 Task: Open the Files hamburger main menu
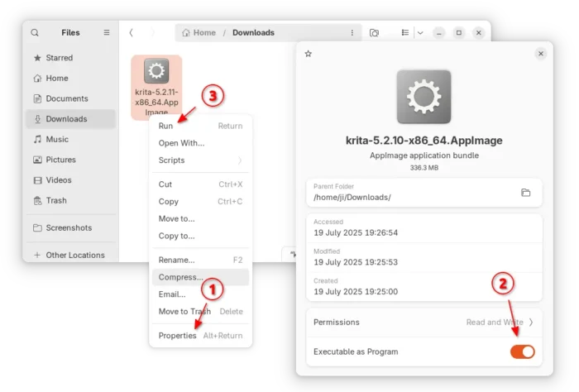tap(106, 32)
